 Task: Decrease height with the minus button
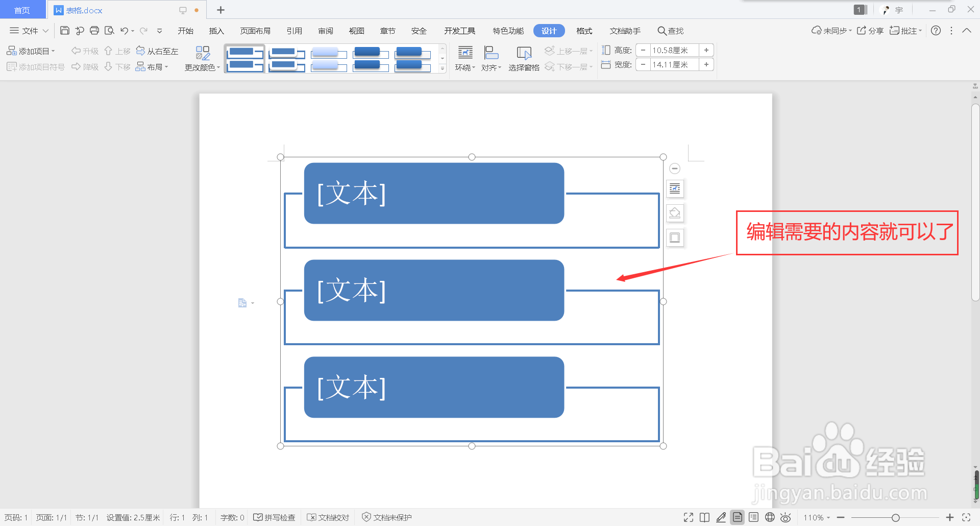click(643, 50)
